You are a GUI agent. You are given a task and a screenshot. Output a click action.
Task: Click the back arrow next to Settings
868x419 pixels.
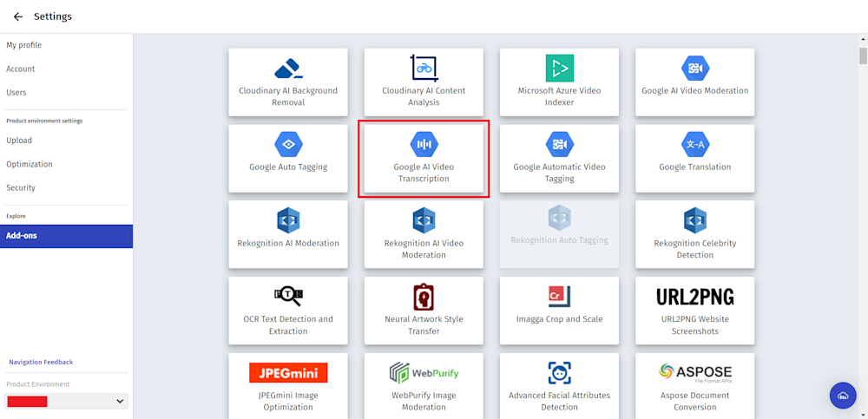18,16
